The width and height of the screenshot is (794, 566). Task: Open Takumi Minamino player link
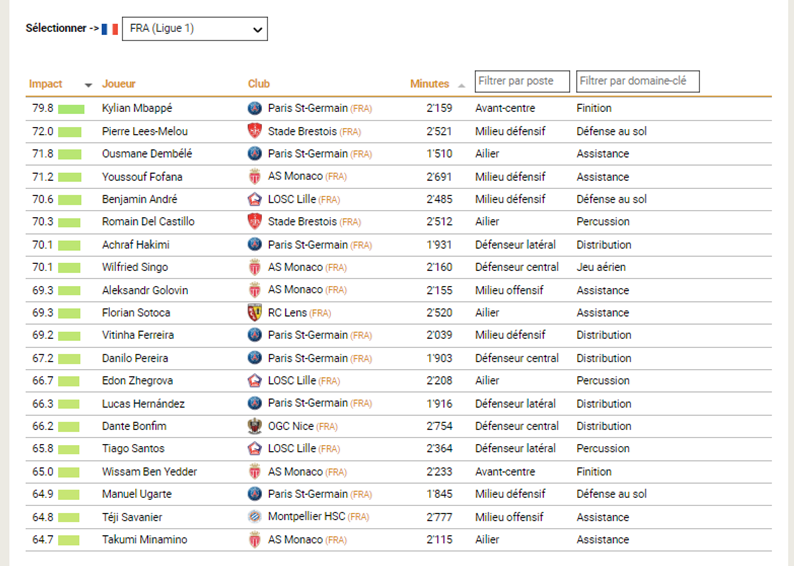pyautogui.click(x=144, y=540)
